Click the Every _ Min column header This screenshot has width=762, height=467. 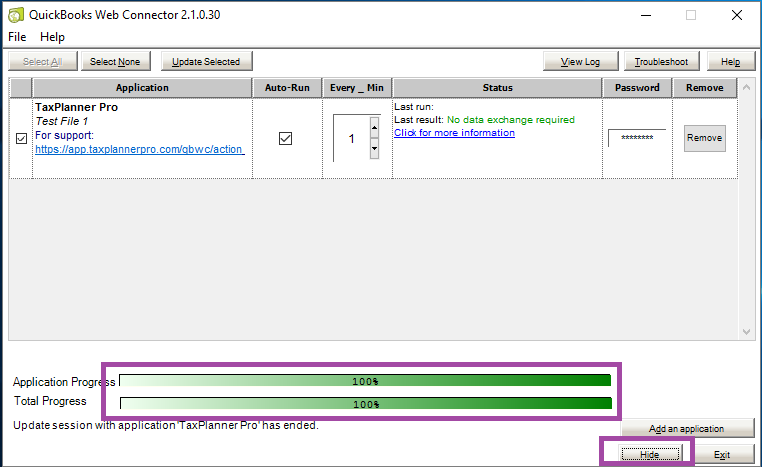(357, 88)
